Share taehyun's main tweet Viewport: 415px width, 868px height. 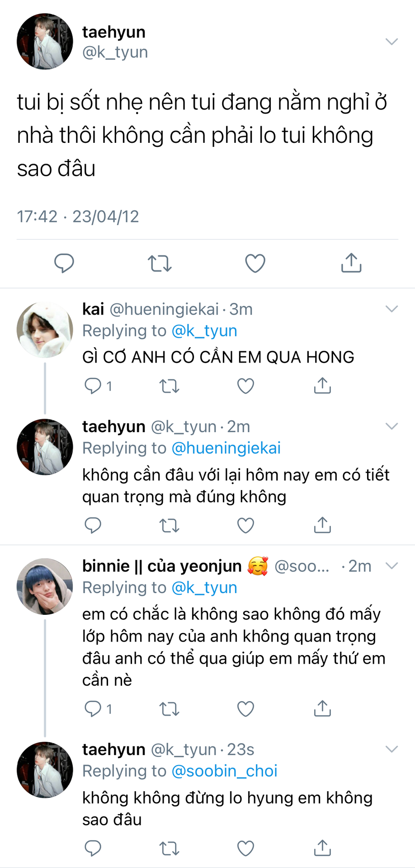coord(351,263)
